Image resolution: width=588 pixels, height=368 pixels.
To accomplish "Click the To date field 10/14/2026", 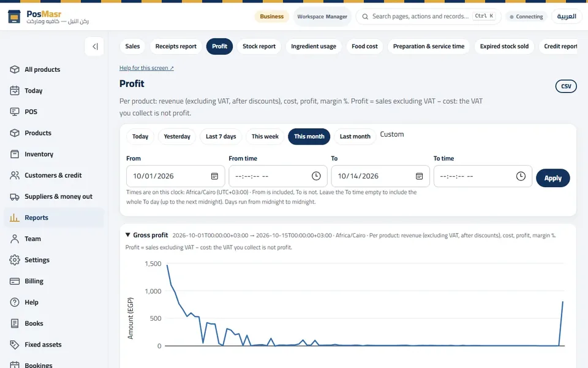I will (380, 176).
